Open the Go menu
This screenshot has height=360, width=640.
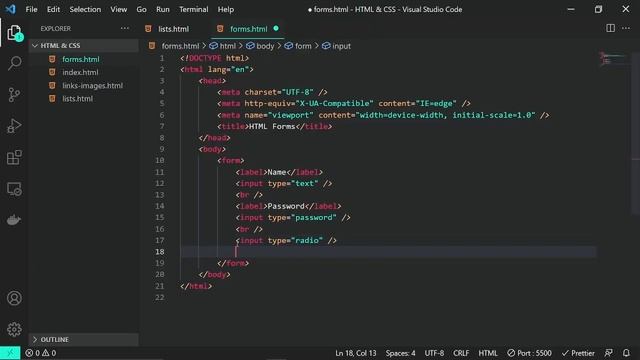coord(142,9)
